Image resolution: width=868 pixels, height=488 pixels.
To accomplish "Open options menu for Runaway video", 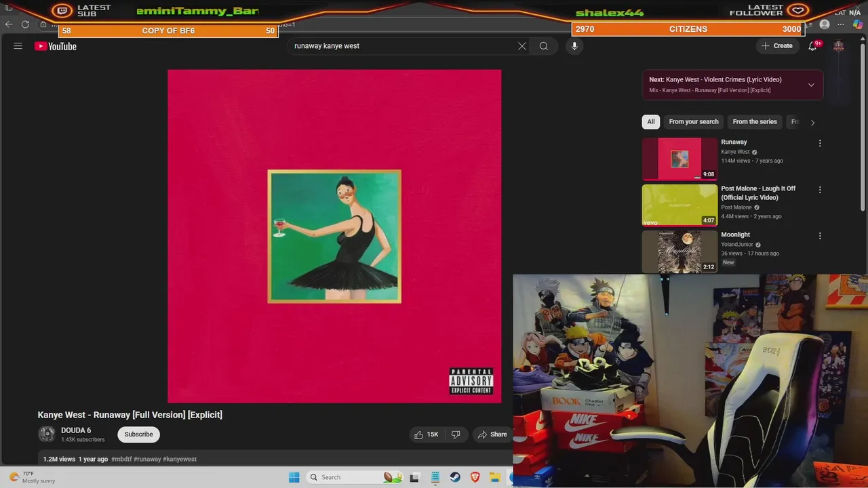I will pyautogui.click(x=820, y=144).
